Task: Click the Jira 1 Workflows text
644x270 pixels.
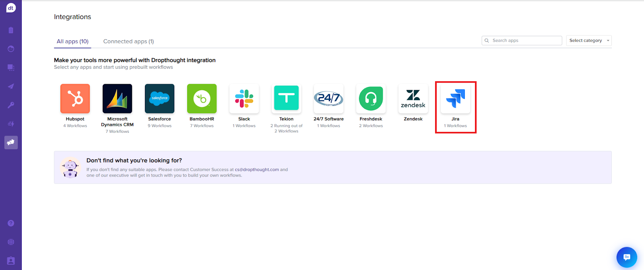Action: point(456,126)
